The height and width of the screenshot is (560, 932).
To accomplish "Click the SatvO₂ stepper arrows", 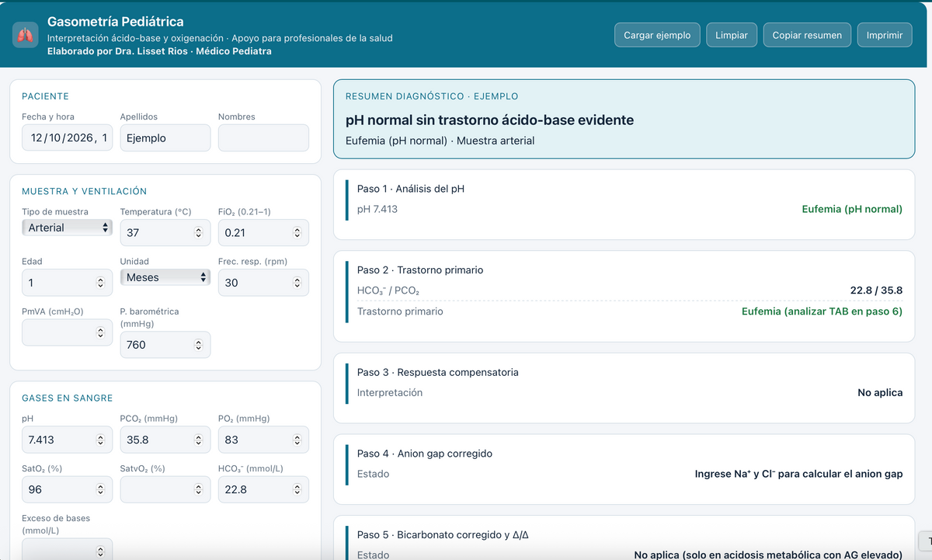I will click(x=198, y=489).
